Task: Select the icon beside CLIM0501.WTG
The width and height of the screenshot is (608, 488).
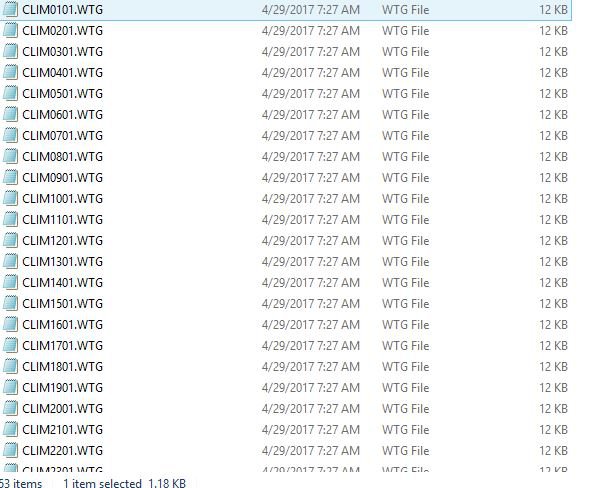Action: point(10,93)
